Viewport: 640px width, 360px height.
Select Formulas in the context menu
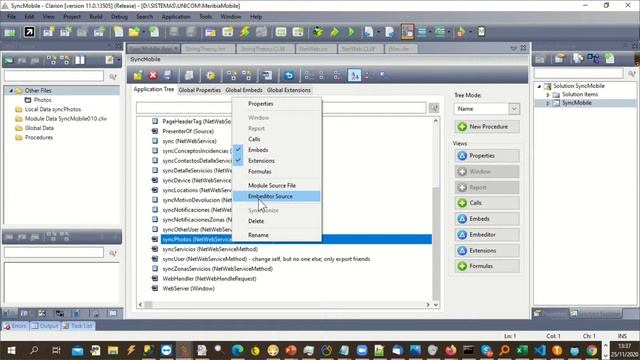[260, 171]
